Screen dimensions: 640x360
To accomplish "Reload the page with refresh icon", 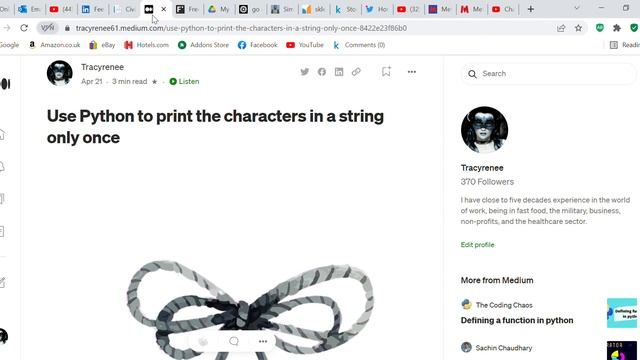I will point(24,28).
